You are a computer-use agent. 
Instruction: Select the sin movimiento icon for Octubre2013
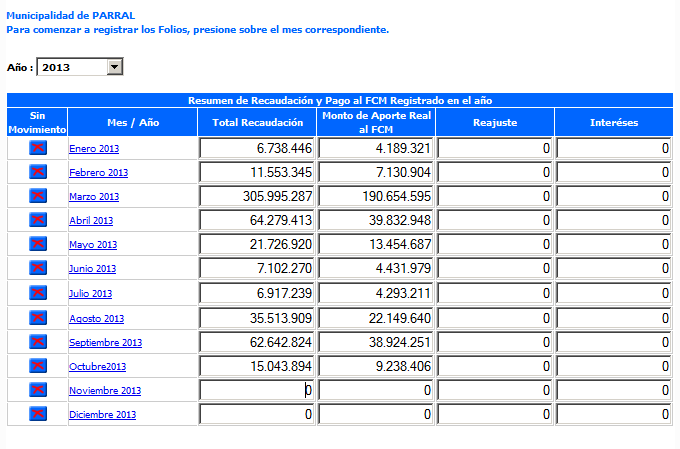point(38,366)
